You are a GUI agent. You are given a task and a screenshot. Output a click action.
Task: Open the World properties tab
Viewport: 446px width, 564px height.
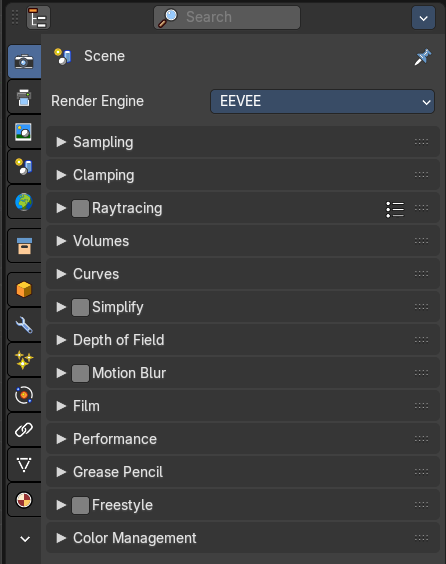pyautogui.click(x=24, y=202)
